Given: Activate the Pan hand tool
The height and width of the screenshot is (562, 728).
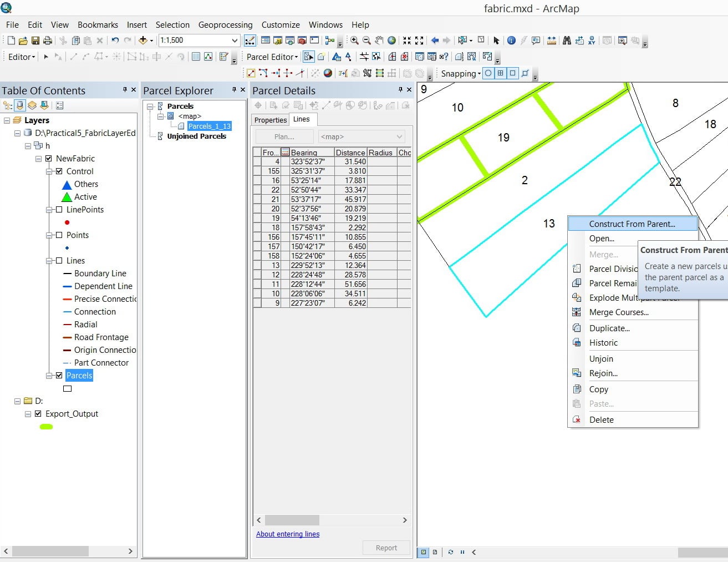Looking at the screenshot, I should click(x=379, y=40).
